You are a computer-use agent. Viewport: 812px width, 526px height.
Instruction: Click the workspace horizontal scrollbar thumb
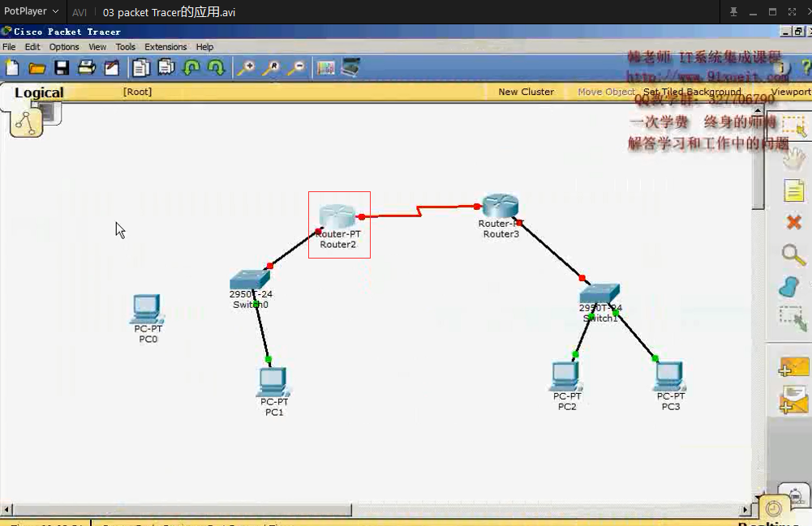[181, 510]
